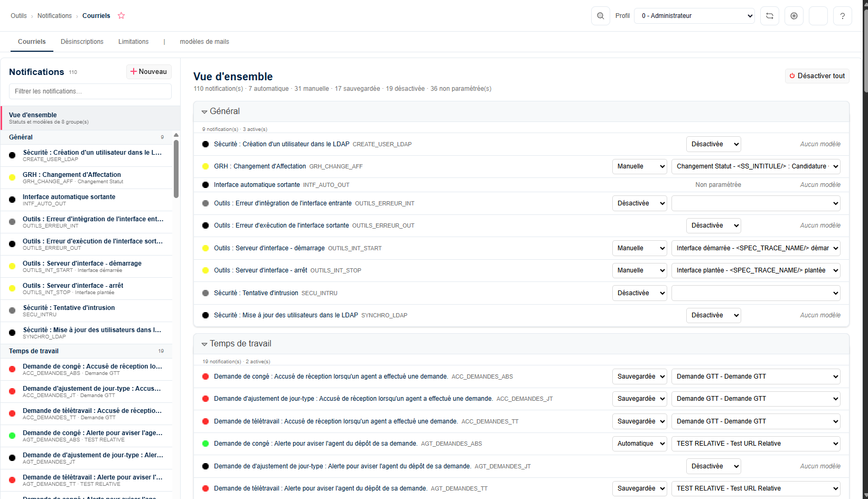Open model dropdown showing Interface plantée
868x499 pixels.
pyautogui.click(x=756, y=270)
